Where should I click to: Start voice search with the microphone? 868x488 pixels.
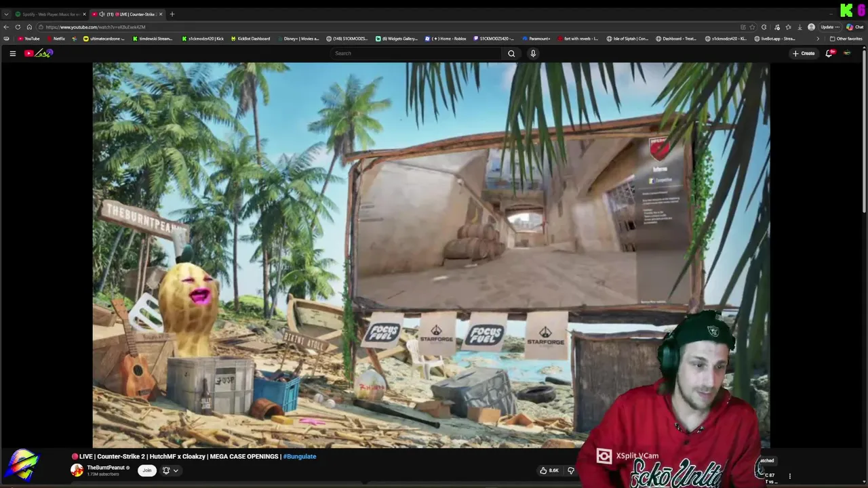coord(533,54)
